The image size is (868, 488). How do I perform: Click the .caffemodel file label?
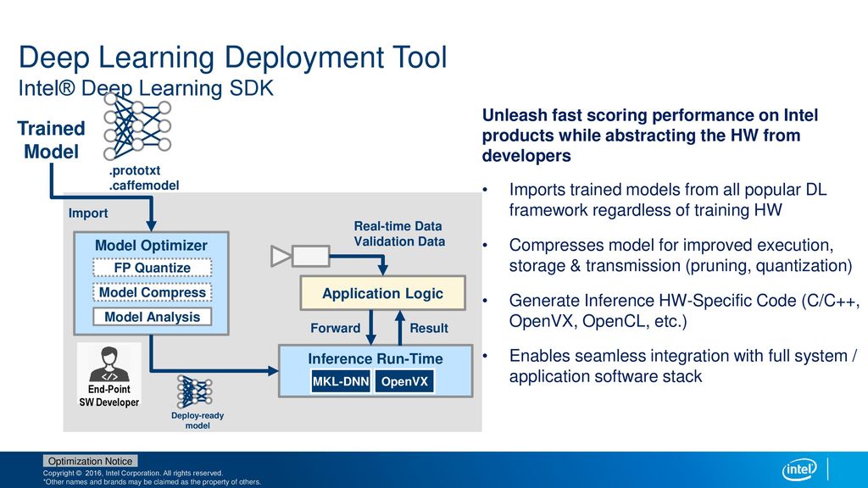click(144, 186)
